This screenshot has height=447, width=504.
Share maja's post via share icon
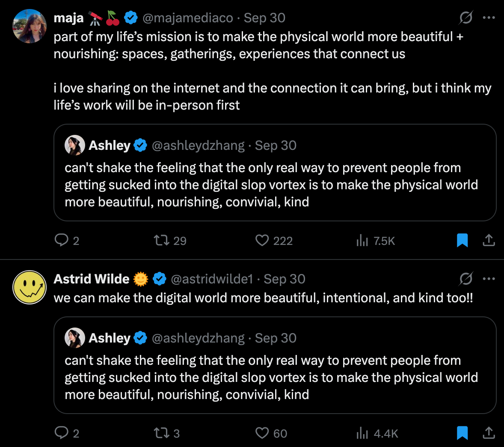(489, 240)
